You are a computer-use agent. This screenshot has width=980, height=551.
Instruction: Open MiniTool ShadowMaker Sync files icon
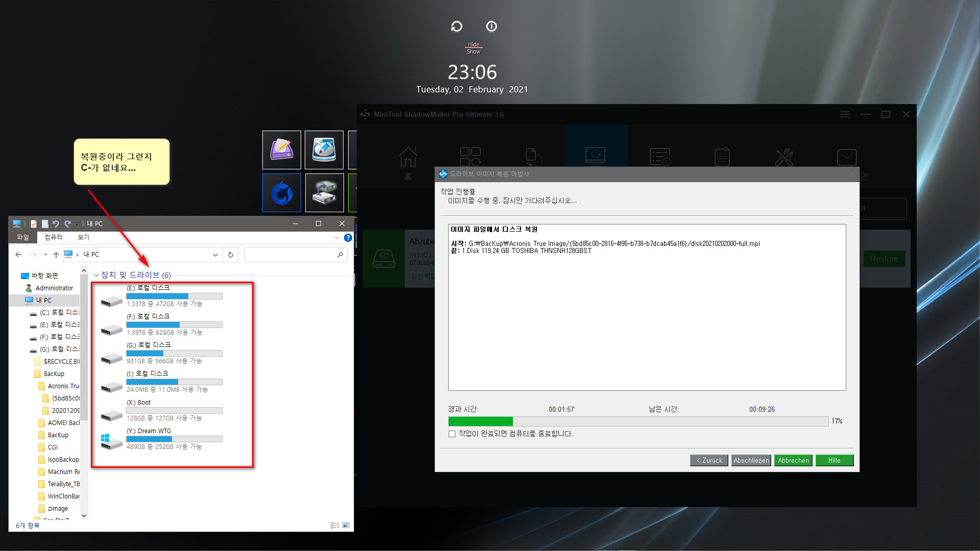533,157
